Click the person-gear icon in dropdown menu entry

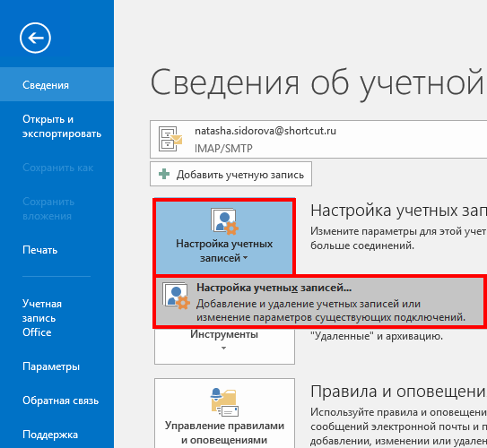click(176, 296)
